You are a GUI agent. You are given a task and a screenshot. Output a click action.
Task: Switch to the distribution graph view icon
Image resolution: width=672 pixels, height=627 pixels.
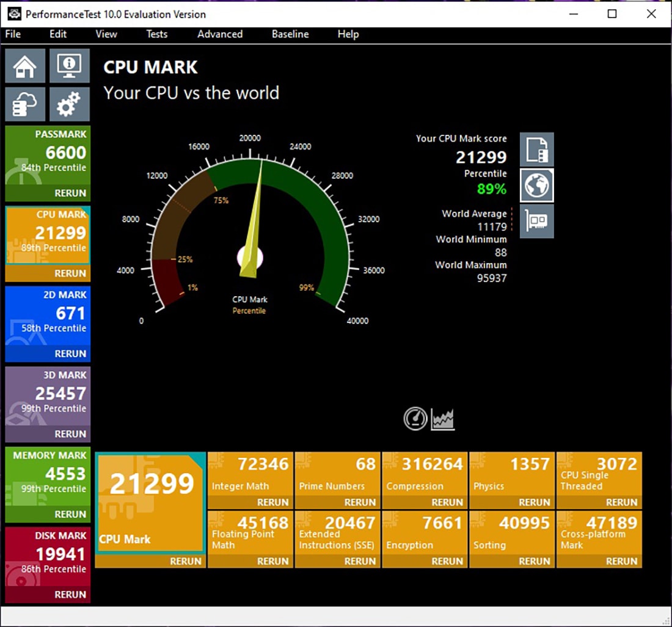point(442,419)
